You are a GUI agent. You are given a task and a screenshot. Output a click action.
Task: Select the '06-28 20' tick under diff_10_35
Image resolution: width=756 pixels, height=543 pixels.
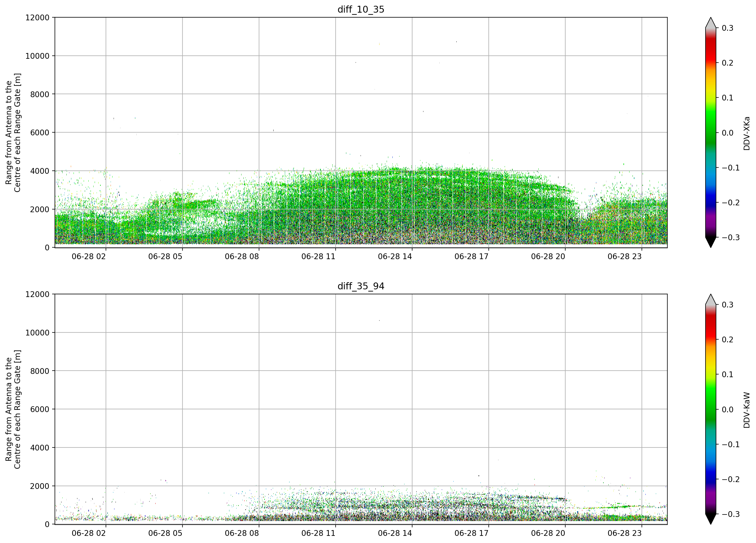tap(548, 256)
